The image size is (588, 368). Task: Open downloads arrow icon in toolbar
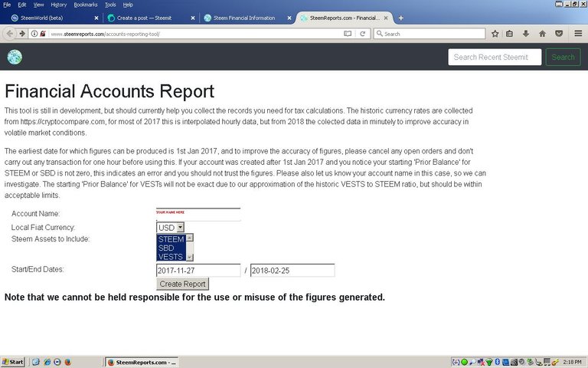tap(526, 34)
